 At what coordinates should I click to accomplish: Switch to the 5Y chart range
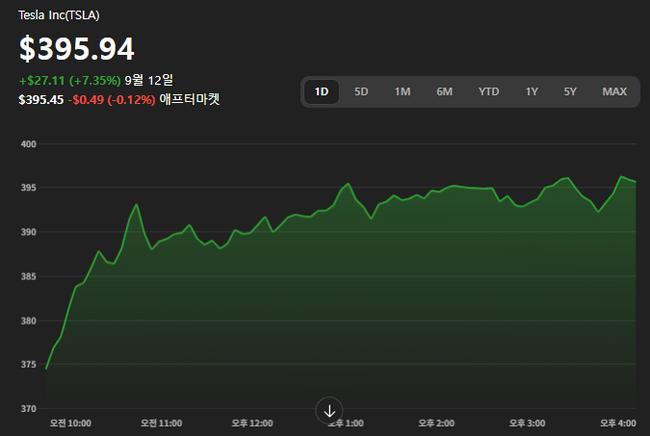[570, 92]
